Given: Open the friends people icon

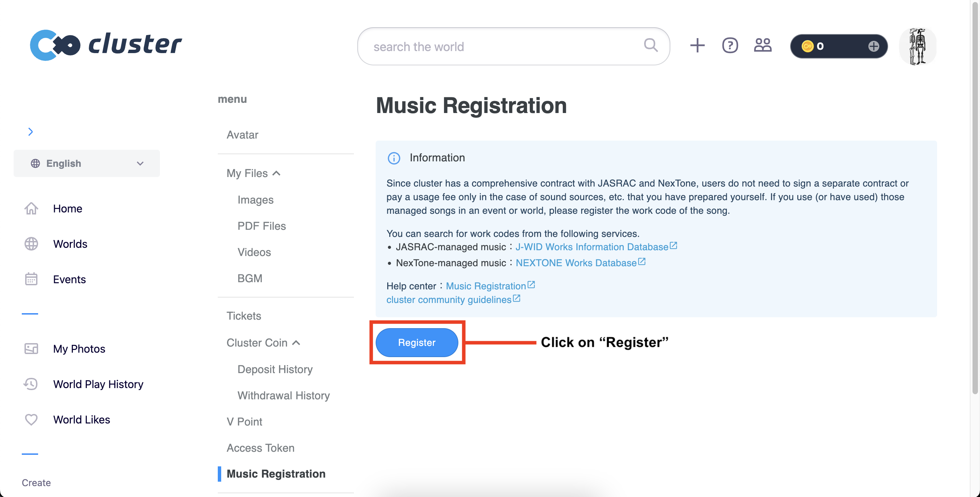Looking at the screenshot, I should click(x=762, y=46).
